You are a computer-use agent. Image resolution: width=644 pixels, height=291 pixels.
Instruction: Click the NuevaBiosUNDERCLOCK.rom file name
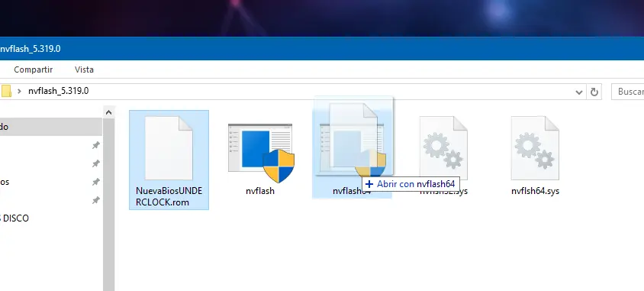pyautogui.click(x=169, y=196)
